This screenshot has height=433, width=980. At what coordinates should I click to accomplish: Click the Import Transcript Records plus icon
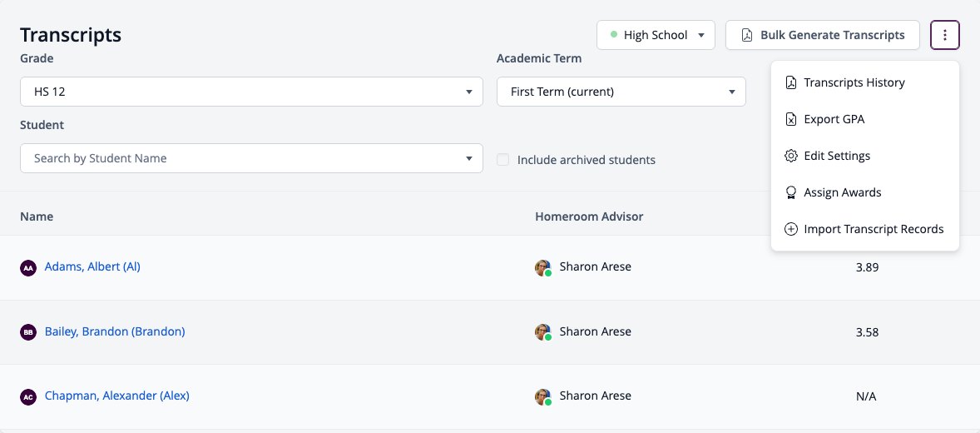coord(790,229)
